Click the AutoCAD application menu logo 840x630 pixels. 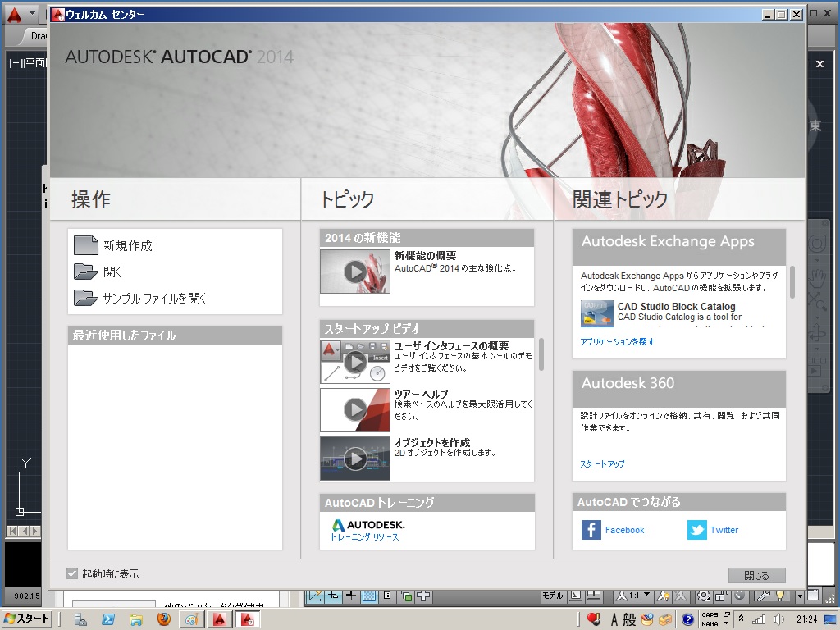point(15,15)
